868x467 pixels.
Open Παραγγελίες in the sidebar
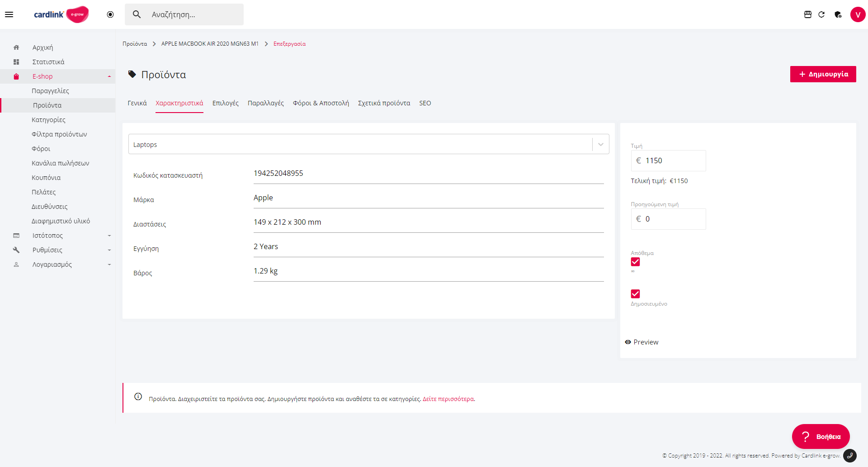50,91
